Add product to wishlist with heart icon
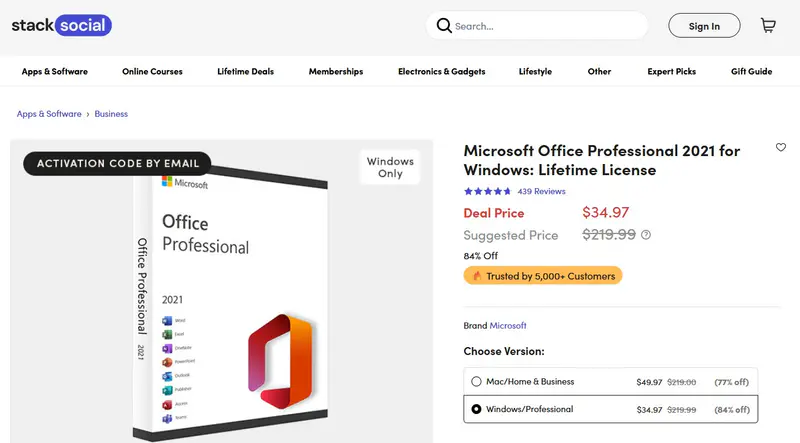 pos(781,148)
